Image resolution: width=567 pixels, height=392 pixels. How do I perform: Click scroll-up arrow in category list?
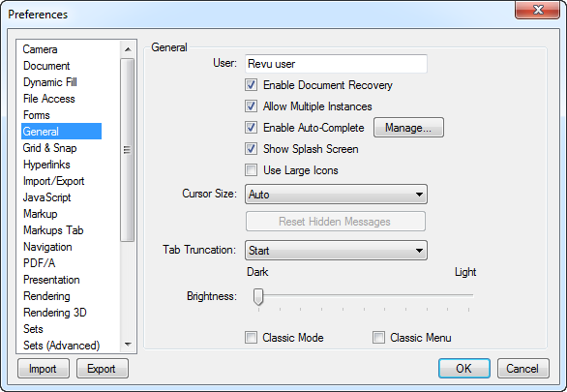point(128,49)
